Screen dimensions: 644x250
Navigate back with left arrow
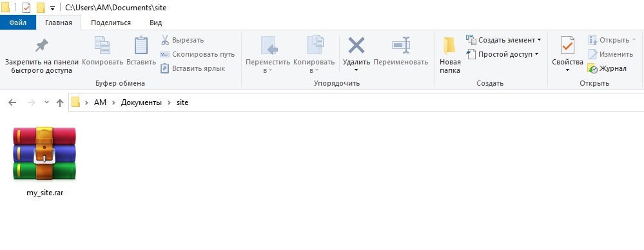coord(12,102)
